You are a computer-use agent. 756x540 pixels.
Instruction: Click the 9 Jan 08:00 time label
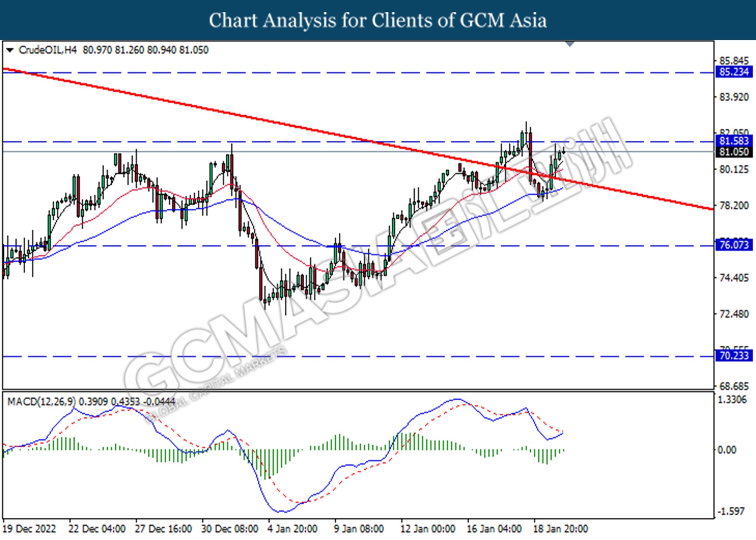(359, 529)
